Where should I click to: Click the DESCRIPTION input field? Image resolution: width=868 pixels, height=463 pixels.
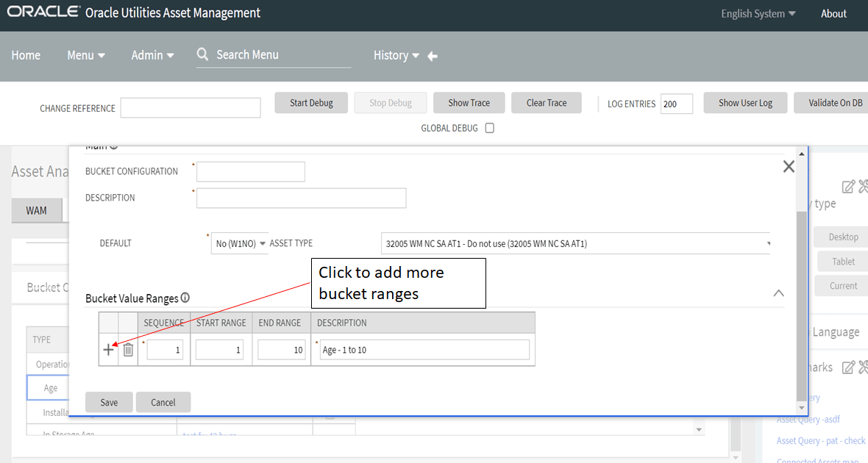301,198
